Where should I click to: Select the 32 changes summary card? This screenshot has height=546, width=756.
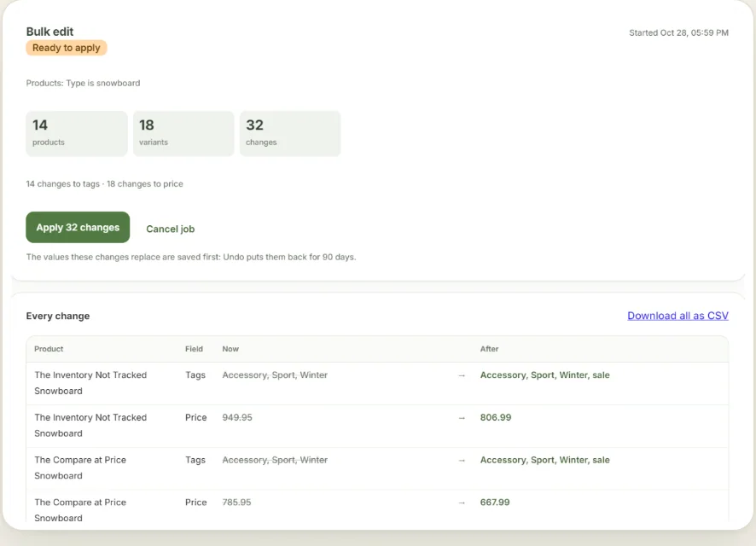[x=290, y=133]
